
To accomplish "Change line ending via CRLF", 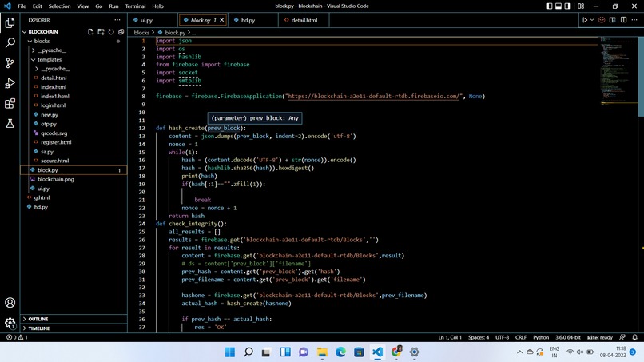I will click(x=521, y=337).
